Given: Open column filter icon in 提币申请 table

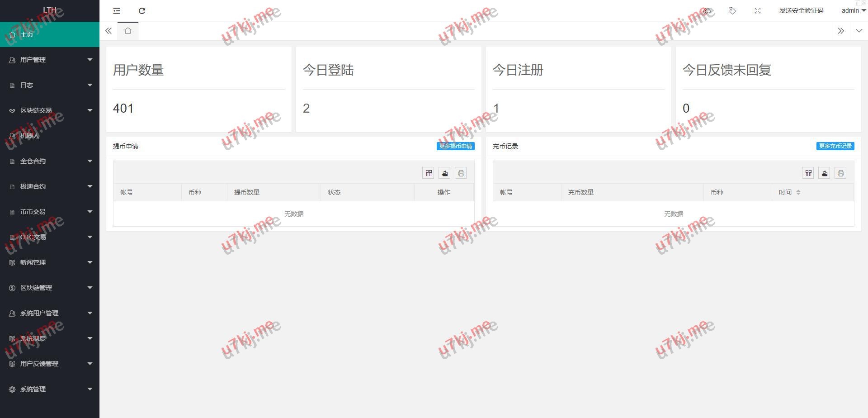Looking at the screenshot, I should point(429,173).
